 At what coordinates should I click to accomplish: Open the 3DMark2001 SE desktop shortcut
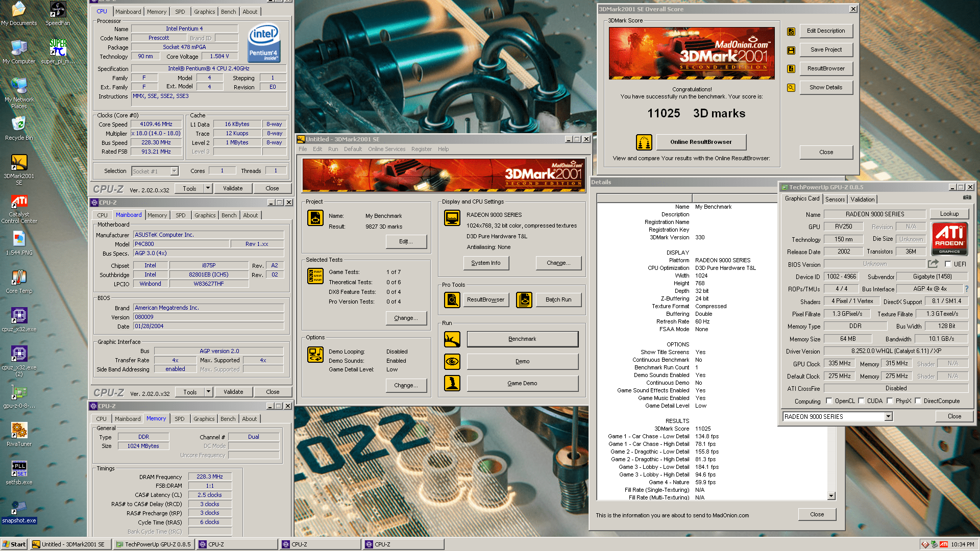coord(19,169)
